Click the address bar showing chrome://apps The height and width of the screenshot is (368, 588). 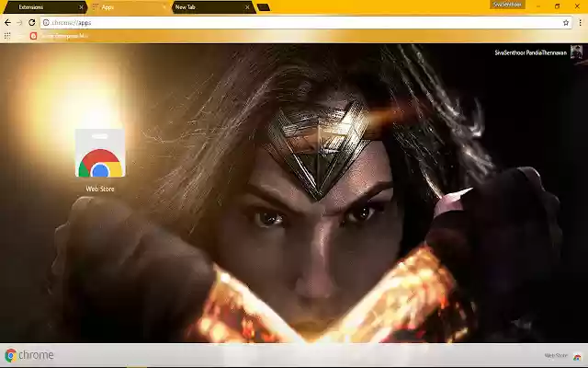pos(306,22)
